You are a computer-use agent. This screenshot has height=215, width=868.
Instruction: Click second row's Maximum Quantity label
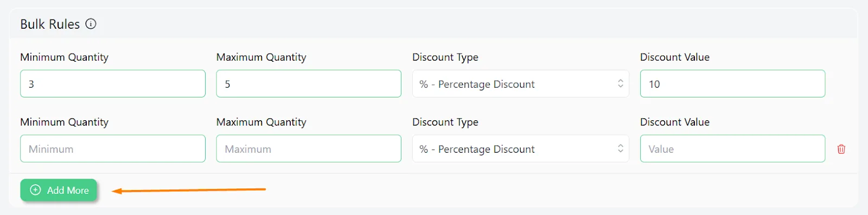point(261,122)
